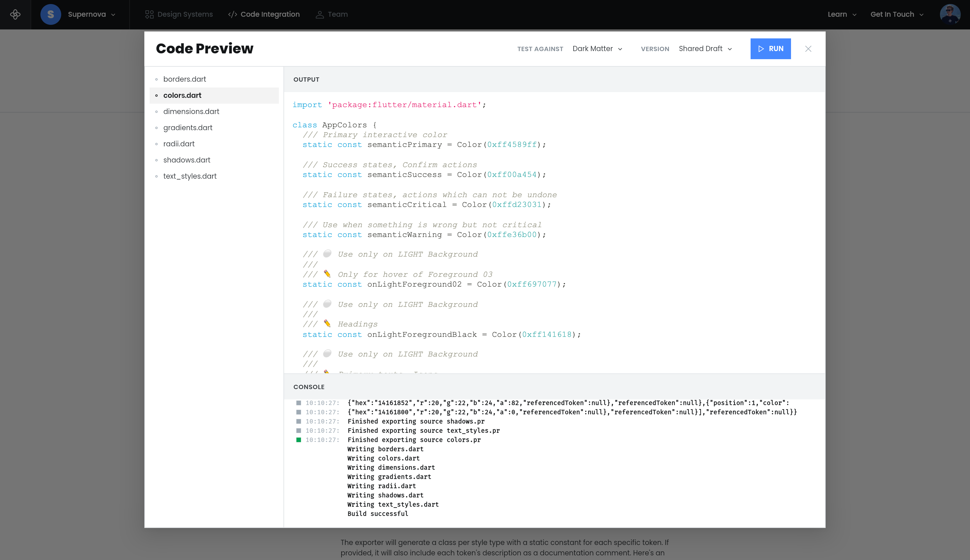Screen dimensions: 970x560
Task: Click the import material.dart code line
Action: click(x=389, y=105)
